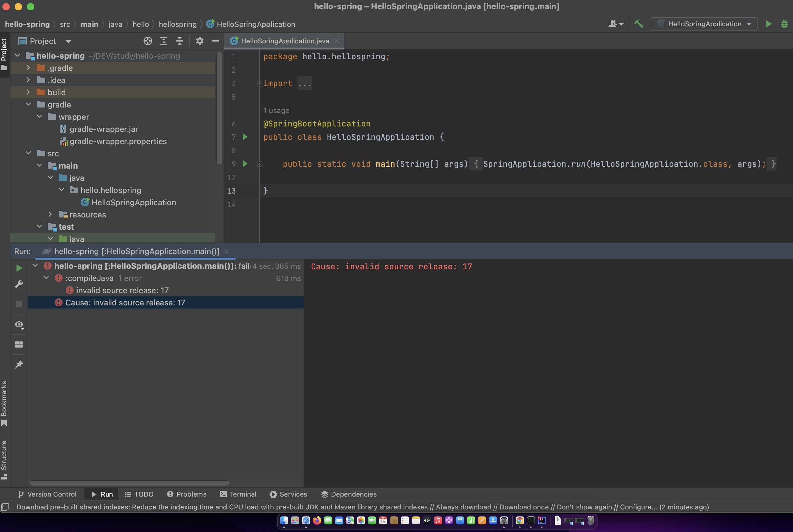Image resolution: width=793 pixels, height=532 pixels.
Task: Click the wrench icon in Run panel
Action: (19, 284)
